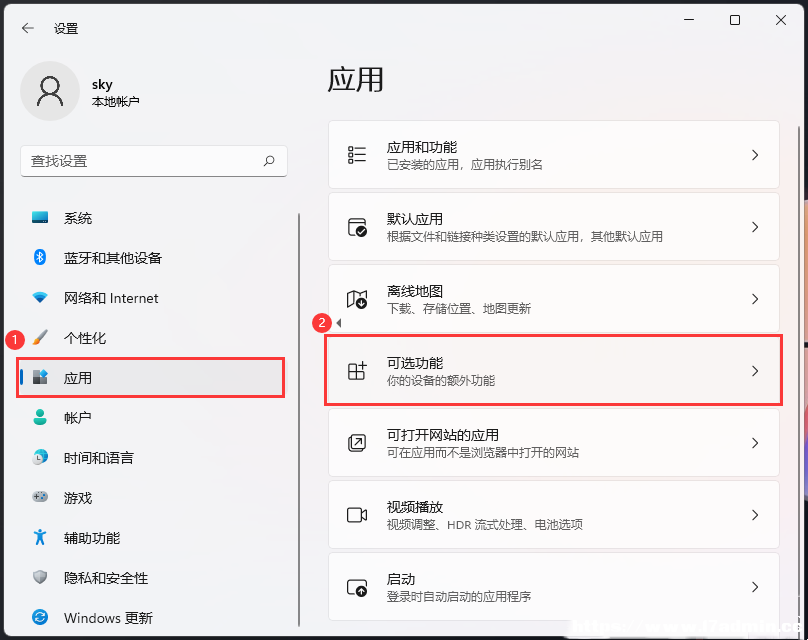Viewport: 808px width, 640px height.
Task: Click the 本地帐户 label
Action: [115, 102]
